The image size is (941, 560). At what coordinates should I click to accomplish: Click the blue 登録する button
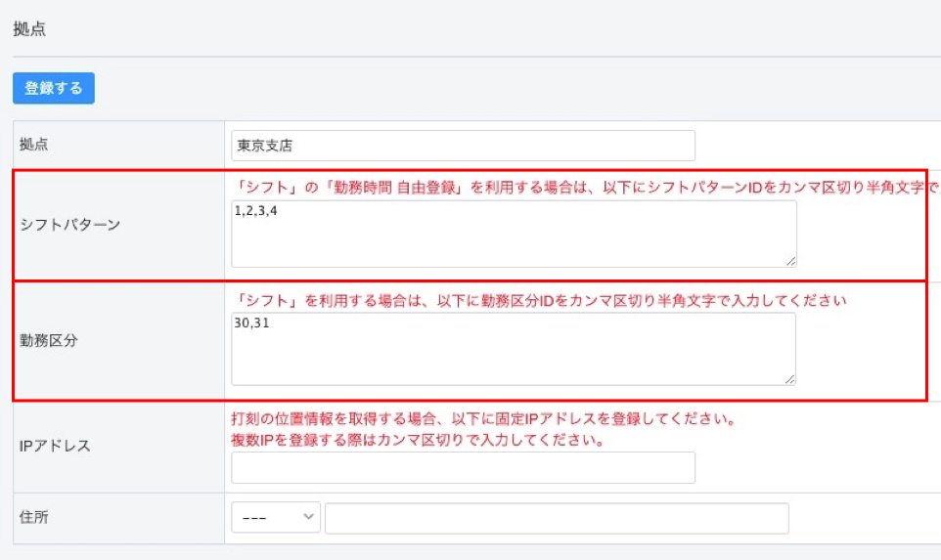click(x=54, y=88)
